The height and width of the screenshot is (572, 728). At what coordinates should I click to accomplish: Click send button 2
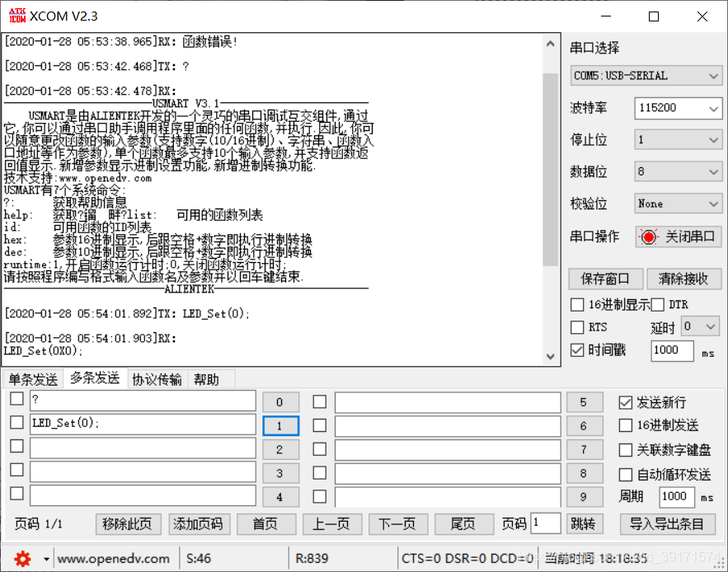[280, 449]
